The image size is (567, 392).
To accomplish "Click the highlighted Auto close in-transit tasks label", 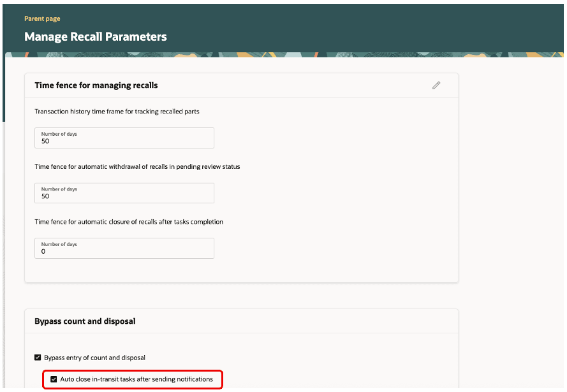I will (136, 379).
